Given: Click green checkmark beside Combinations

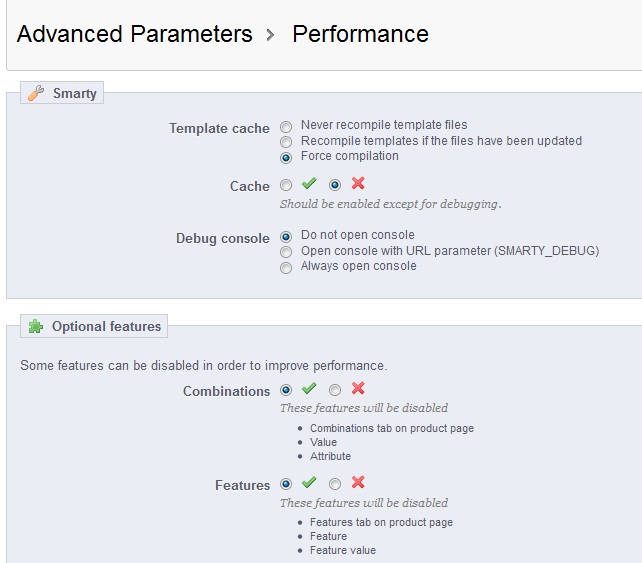Looking at the screenshot, I should tap(309, 388).
